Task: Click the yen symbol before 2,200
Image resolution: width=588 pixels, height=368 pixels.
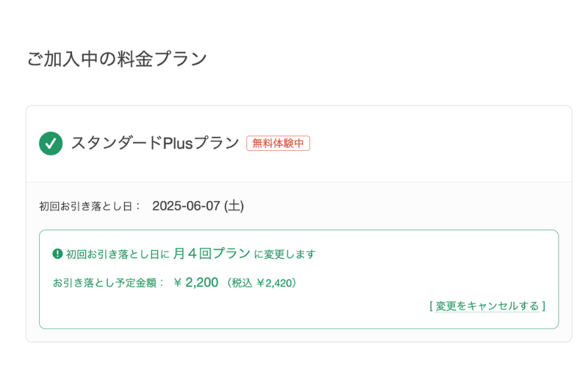Action: (x=178, y=283)
